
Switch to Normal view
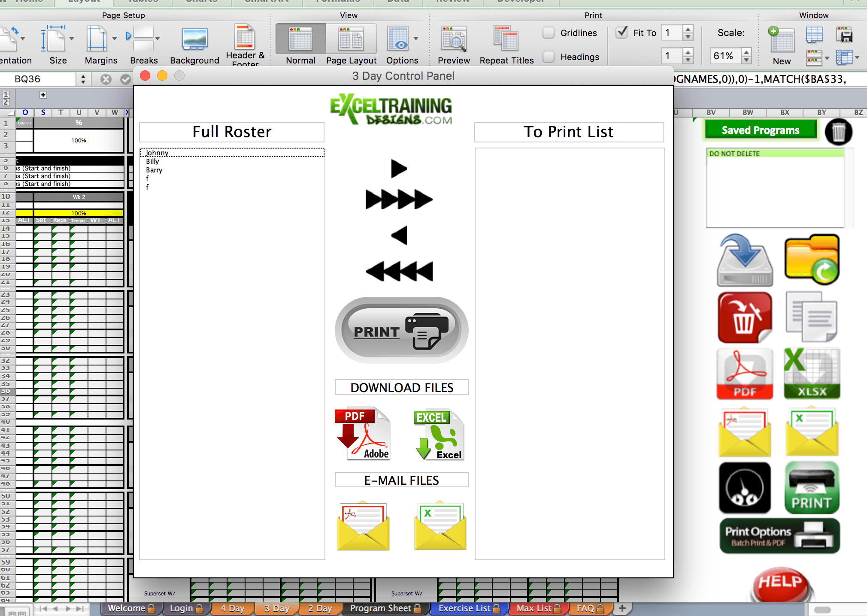300,45
